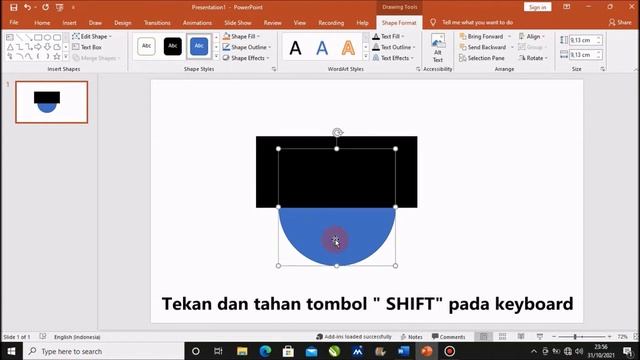Select the Down Arrow shape in shapes gallery
The image size is (640, 360).
click(47, 47)
